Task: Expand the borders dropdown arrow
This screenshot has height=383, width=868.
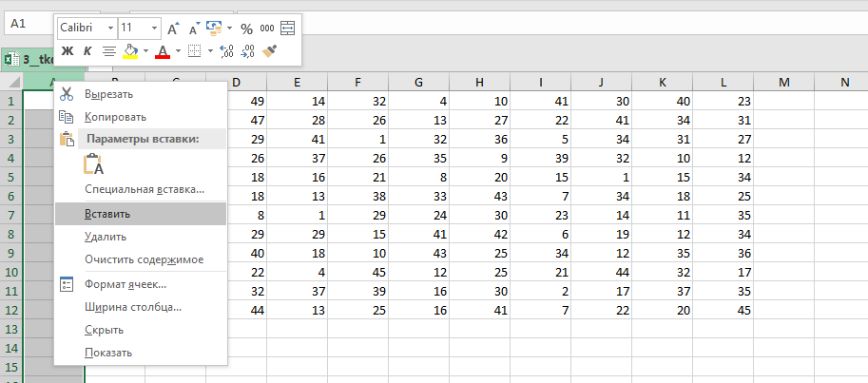Action: click(210, 51)
